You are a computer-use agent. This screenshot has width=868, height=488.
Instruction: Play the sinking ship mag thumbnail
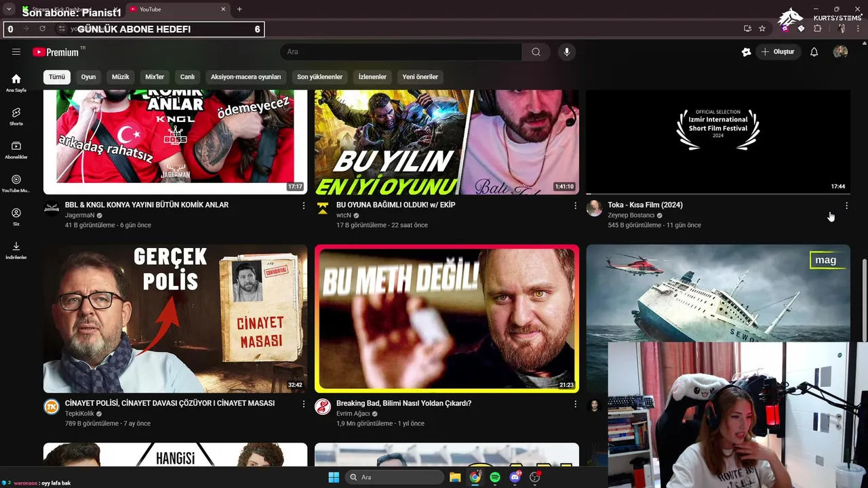(x=718, y=293)
